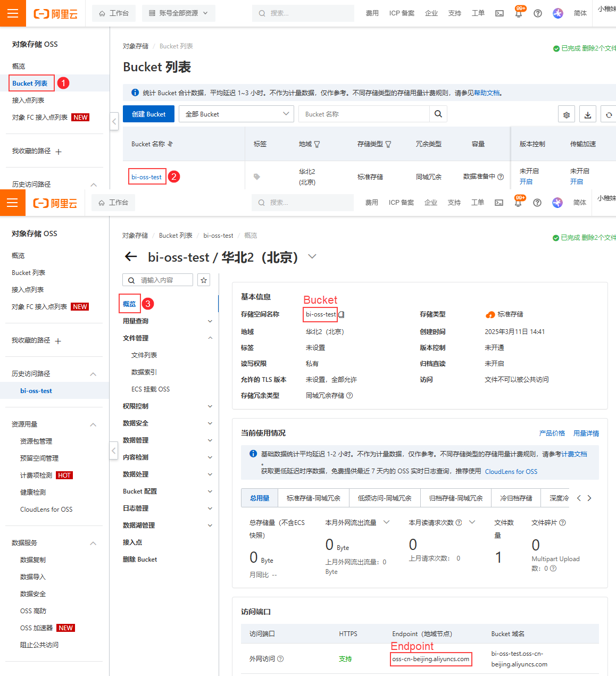The width and height of the screenshot is (616, 676).
Task: Sort by Bucket 名称 column sort icon
Action: click(x=170, y=144)
